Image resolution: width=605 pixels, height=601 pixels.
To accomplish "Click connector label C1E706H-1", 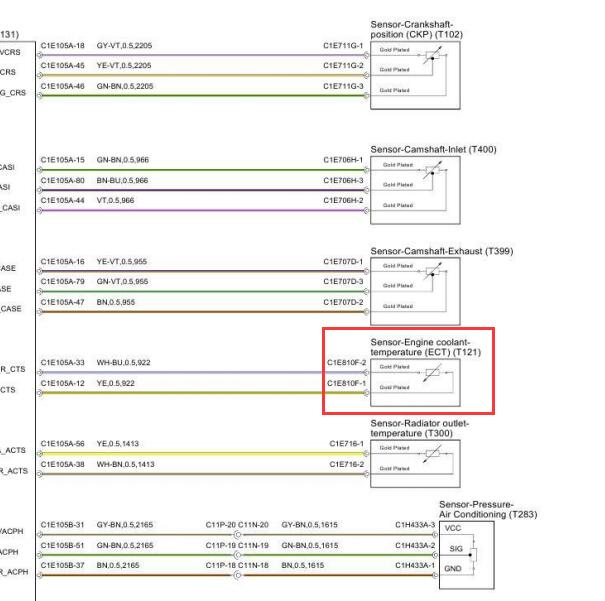I will coord(343,160).
